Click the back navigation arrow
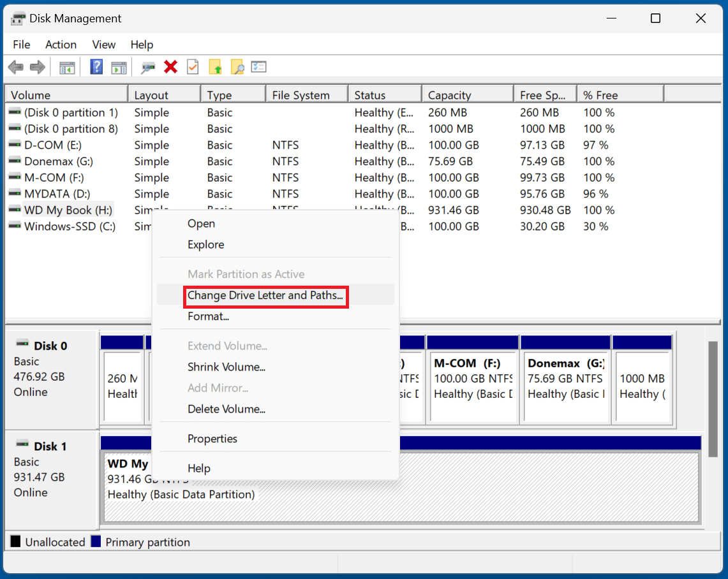Screen dimensions: 728x579 click(x=15, y=66)
